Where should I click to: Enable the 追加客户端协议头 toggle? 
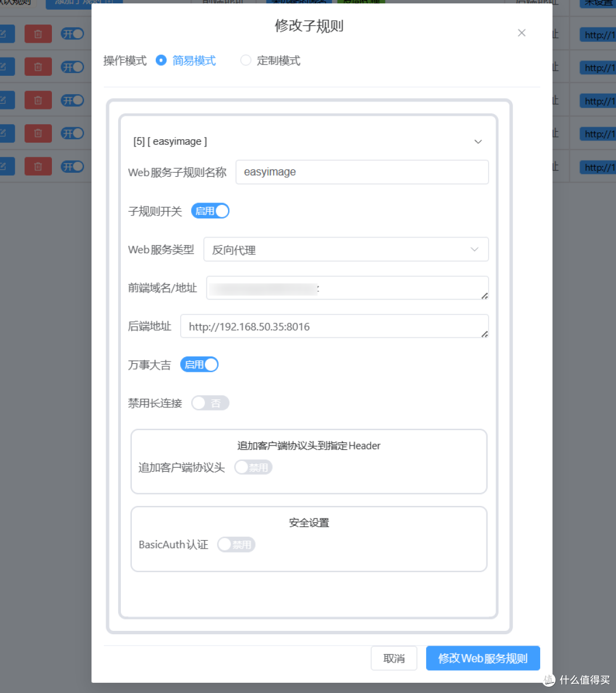point(253,467)
